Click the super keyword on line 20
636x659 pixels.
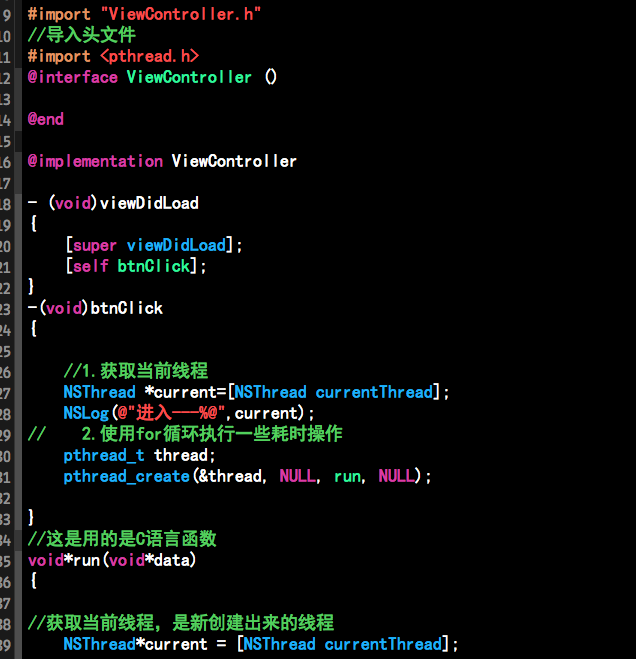tap(95, 245)
